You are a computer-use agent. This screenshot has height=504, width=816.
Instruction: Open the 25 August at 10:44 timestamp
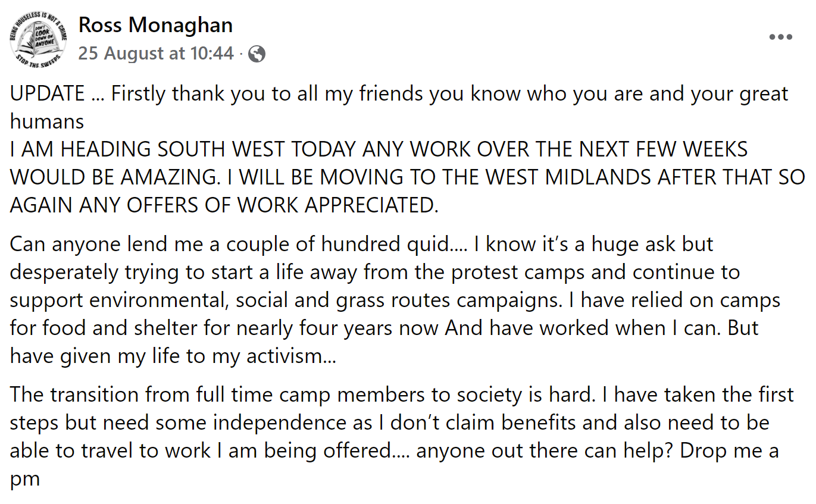pos(156,54)
